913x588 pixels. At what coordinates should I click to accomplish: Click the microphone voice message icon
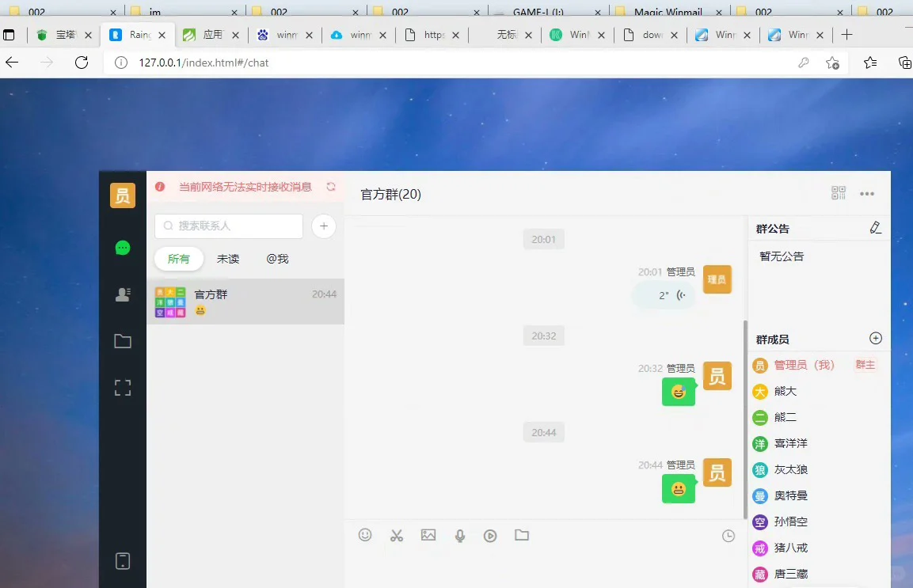(460, 535)
